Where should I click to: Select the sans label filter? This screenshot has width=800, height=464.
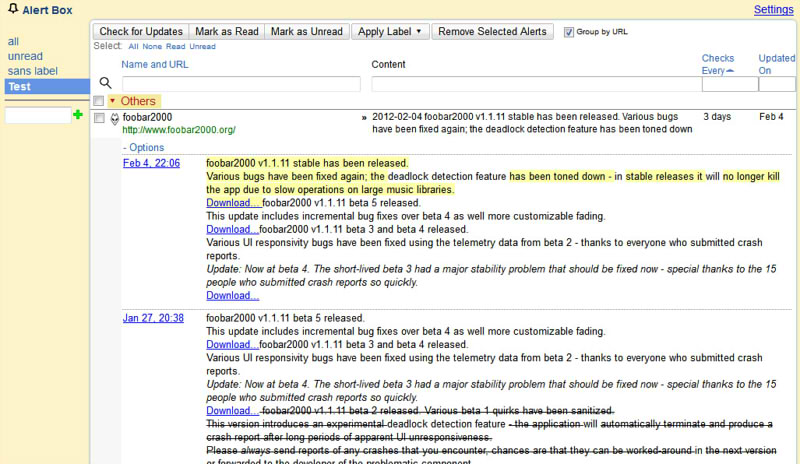(33, 71)
